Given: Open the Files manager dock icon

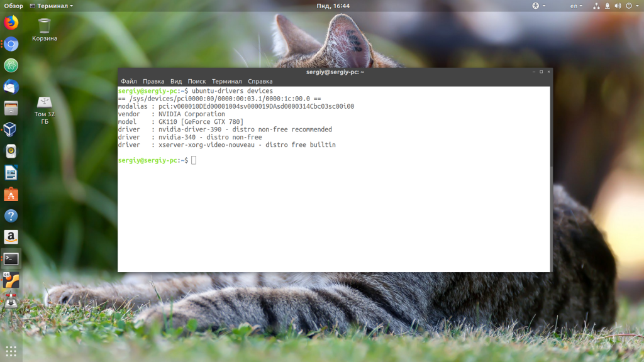Looking at the screenshot, I should click(x=11, y=108).
